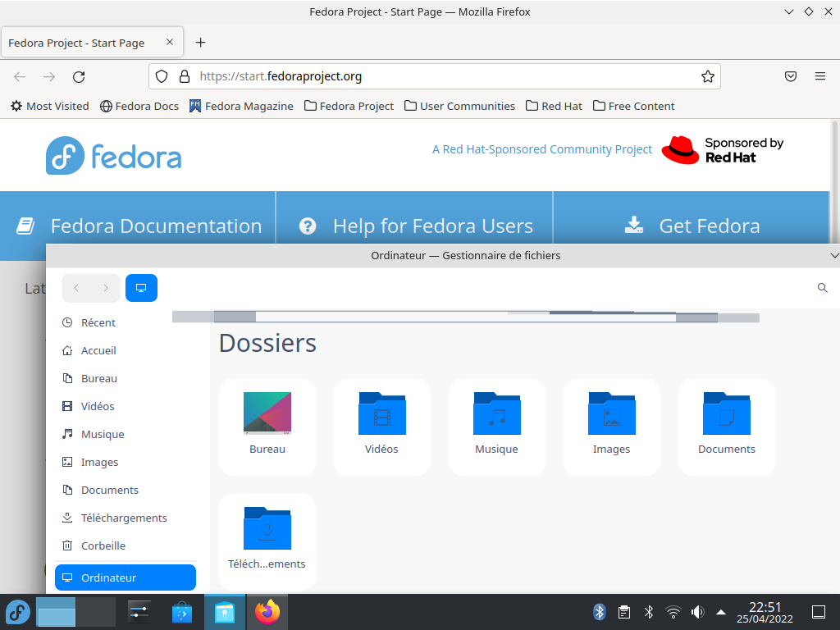The width and height of the screenshot is (840, 630).
Task: Show site security padlock details
Action: coord(185,76)
